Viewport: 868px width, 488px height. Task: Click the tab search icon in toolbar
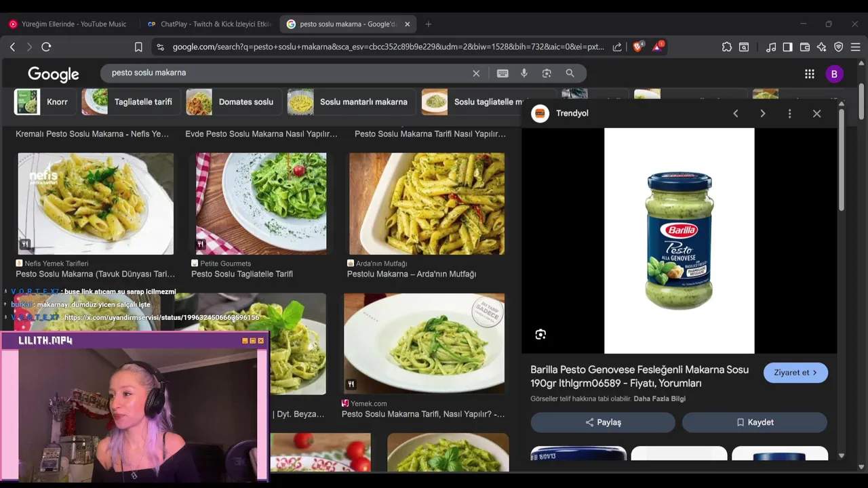744,47
